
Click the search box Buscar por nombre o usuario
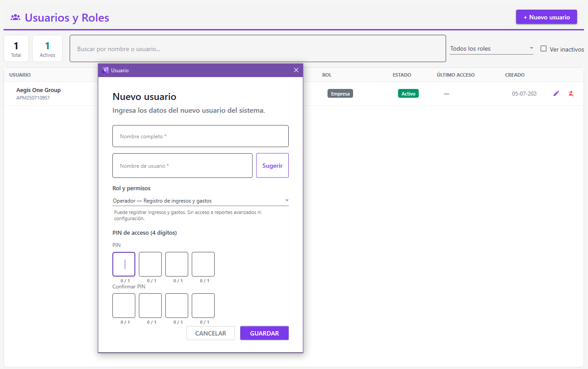coord(258,48)
